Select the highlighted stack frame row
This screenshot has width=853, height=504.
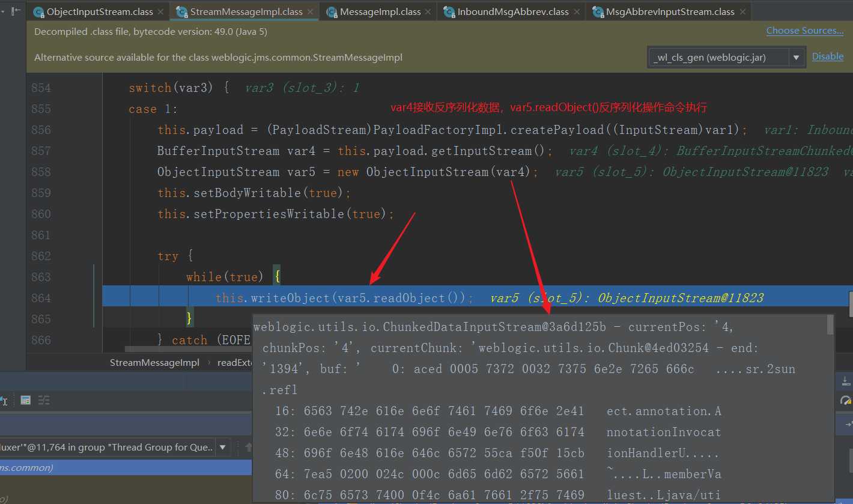click(126, 467)
